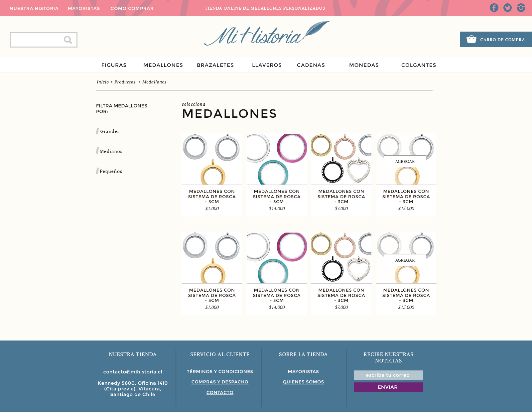Click the newsletter email input field
The height and width of the screenshot is (412, 532).
pyautogui.click(x=388, y=375)
